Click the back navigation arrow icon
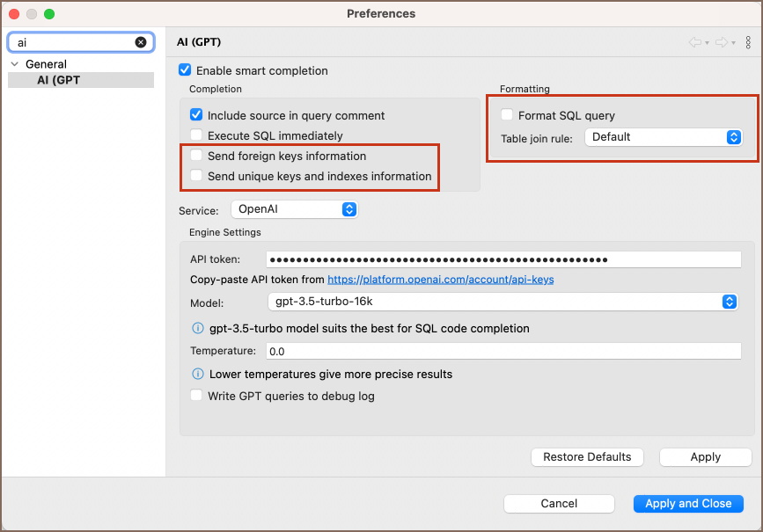 click(x=694, y=42)
